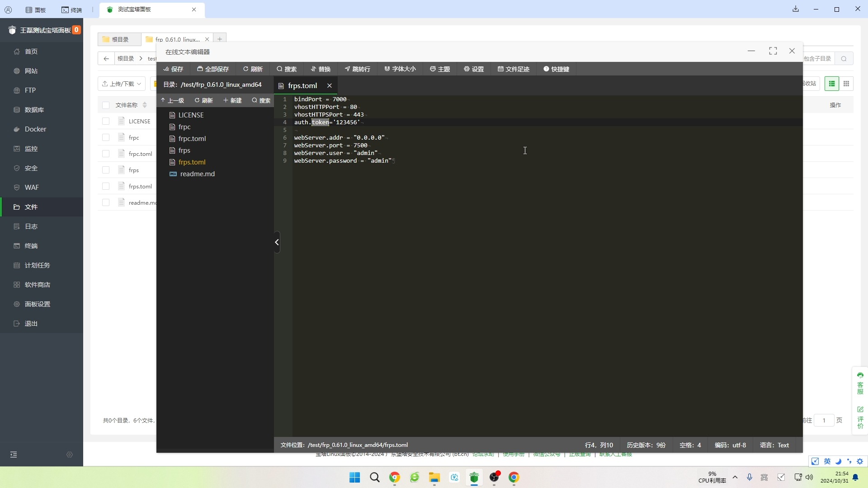Screen dimensions: 868x488
Task: Open 跳转行 go-to-line tool
Action: 357,69
